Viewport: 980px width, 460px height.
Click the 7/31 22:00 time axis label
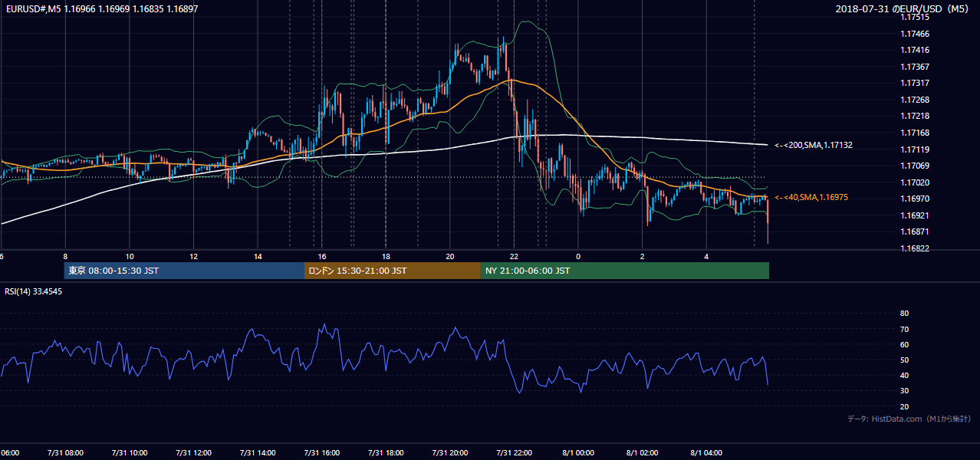(515, 453)
